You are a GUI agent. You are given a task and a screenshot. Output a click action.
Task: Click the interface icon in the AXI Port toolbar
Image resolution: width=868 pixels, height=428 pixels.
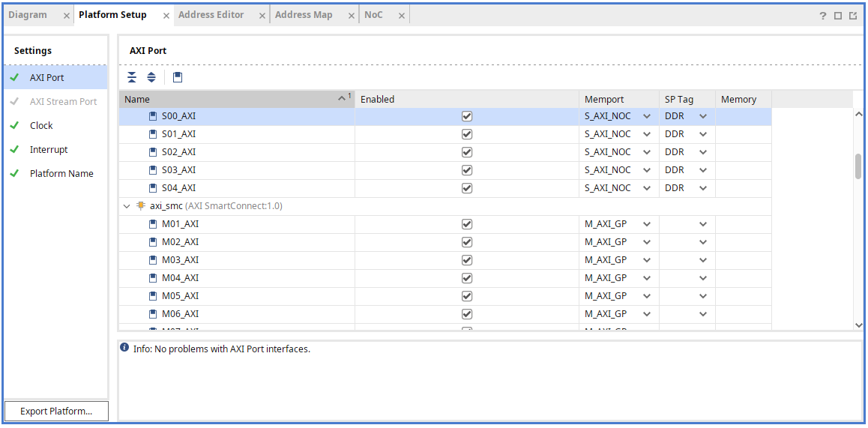pos(178,77)
